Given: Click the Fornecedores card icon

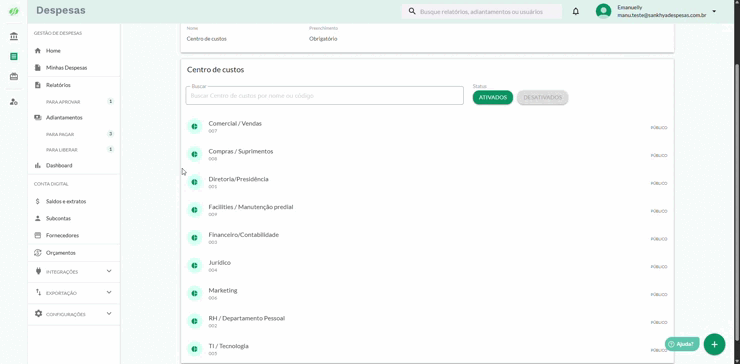Looking at the screenshot, I should coord(38,235).
